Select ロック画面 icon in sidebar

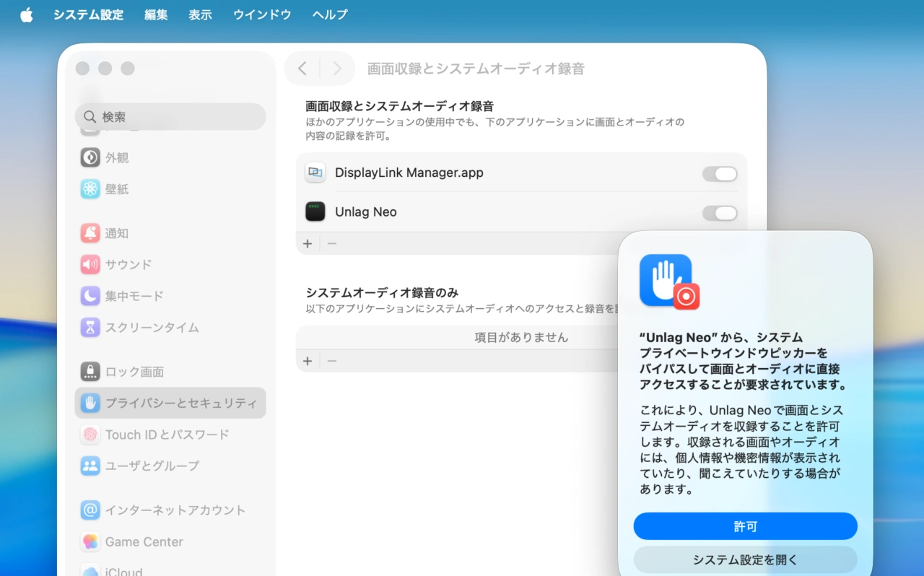90,372
